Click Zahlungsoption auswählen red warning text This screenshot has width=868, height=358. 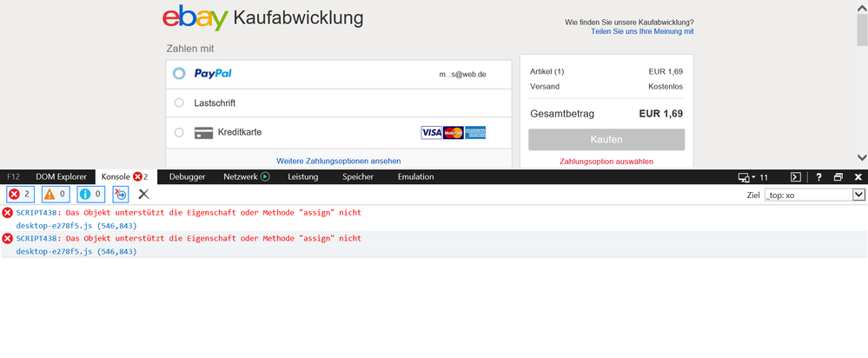[x=606, y=162]
